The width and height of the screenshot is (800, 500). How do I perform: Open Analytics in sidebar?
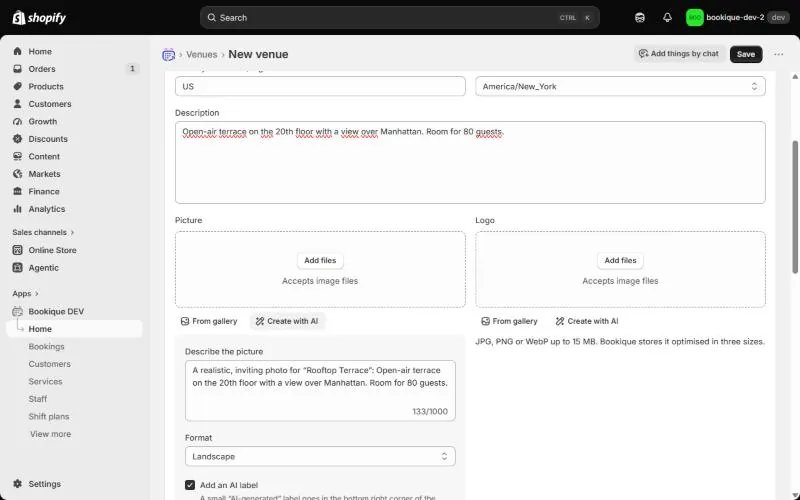(x=74, y=209)
